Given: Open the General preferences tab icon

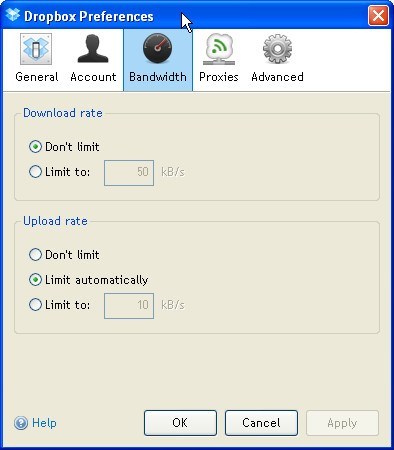Looking at the screenshot, I should [x=36, y=49].
